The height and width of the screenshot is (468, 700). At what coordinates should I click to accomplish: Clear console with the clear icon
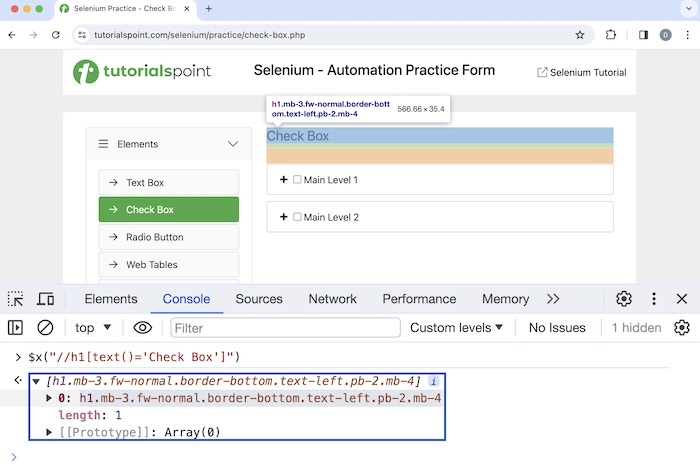click(45, 327)
